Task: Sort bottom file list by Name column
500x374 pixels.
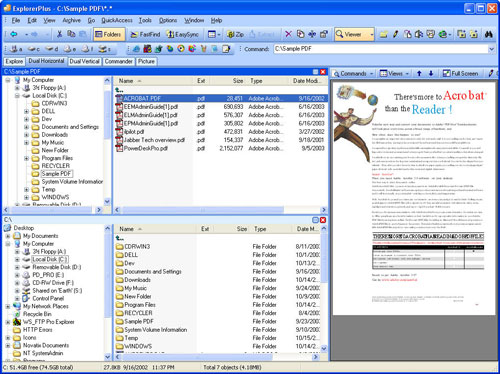Action: click(x=155, y=229)
